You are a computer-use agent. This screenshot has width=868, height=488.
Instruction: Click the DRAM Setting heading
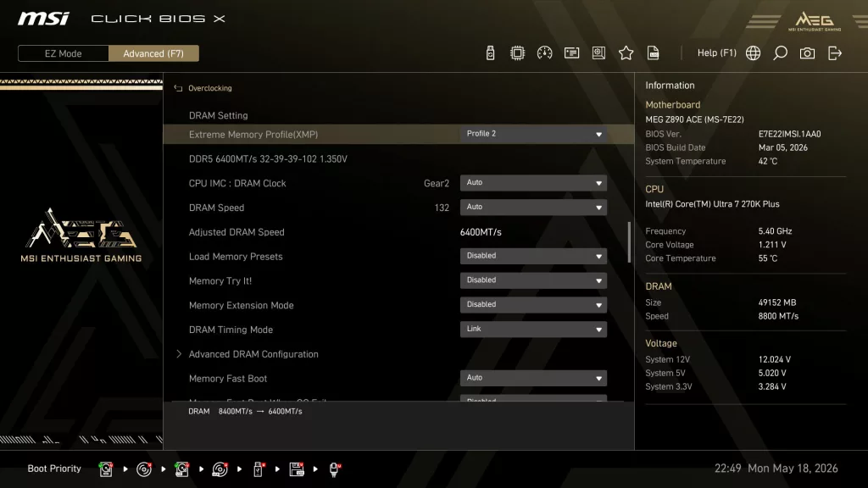click(x=218, y=115)
